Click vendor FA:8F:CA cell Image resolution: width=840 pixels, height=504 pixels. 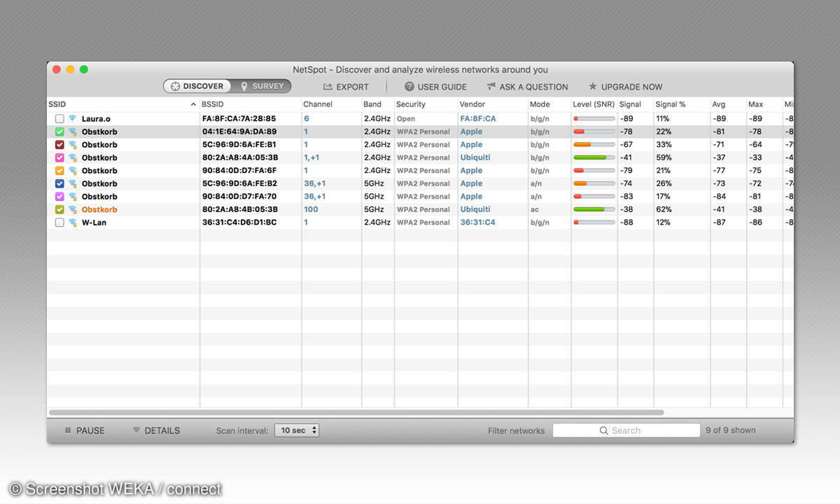[478, 119]
